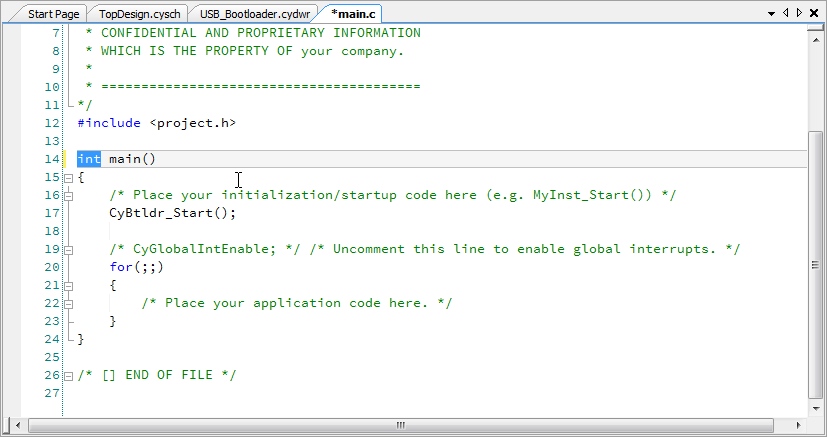
Task: Open the USB_Bootloader.cydwr tab
Action: click(255, 14)
